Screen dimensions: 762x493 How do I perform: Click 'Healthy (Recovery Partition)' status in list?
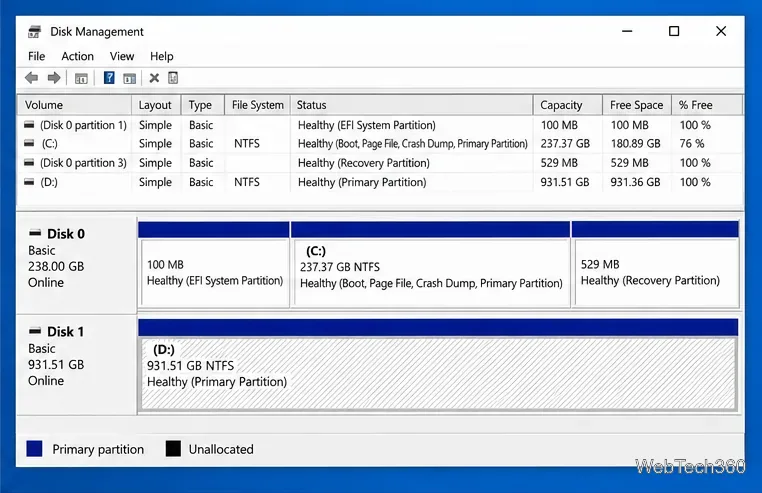[364, 163]
